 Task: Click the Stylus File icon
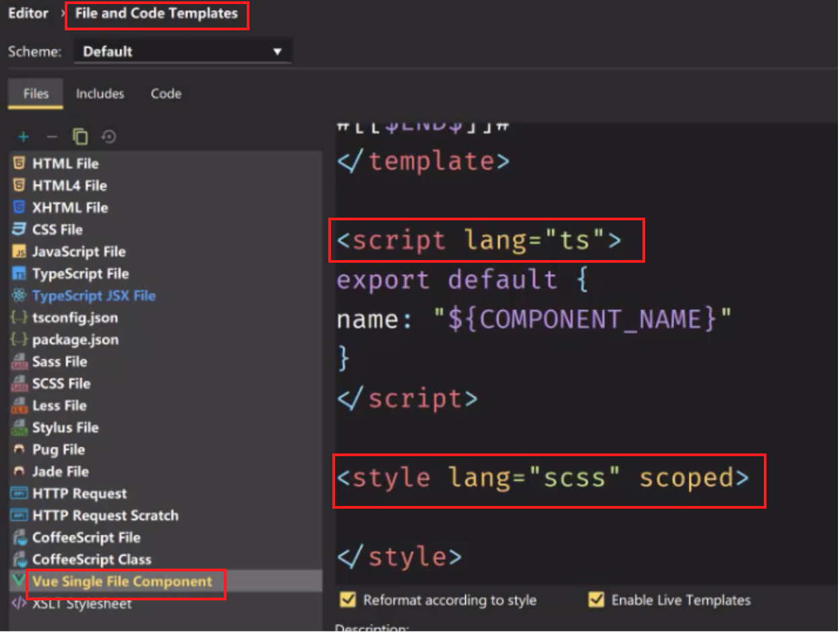20,427
